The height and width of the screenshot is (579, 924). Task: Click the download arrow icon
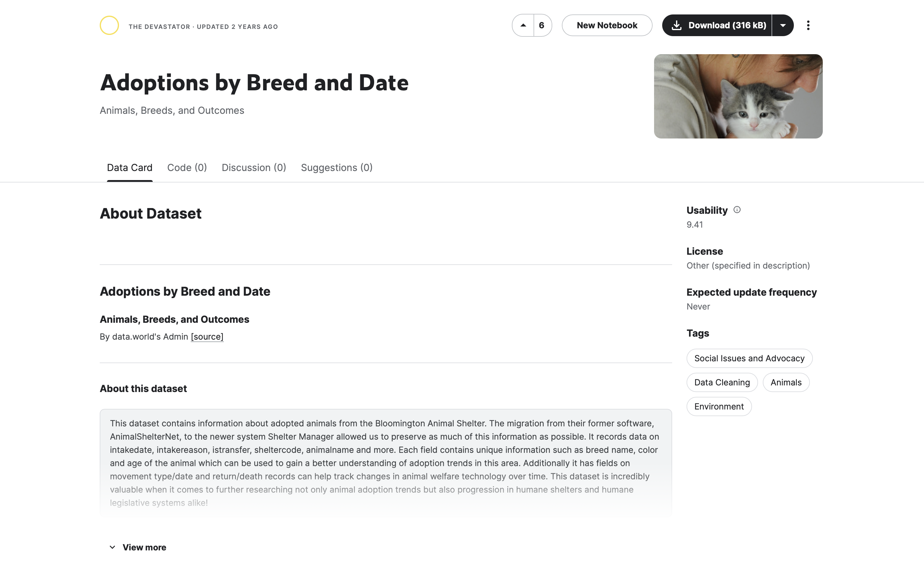pos(677,25)
